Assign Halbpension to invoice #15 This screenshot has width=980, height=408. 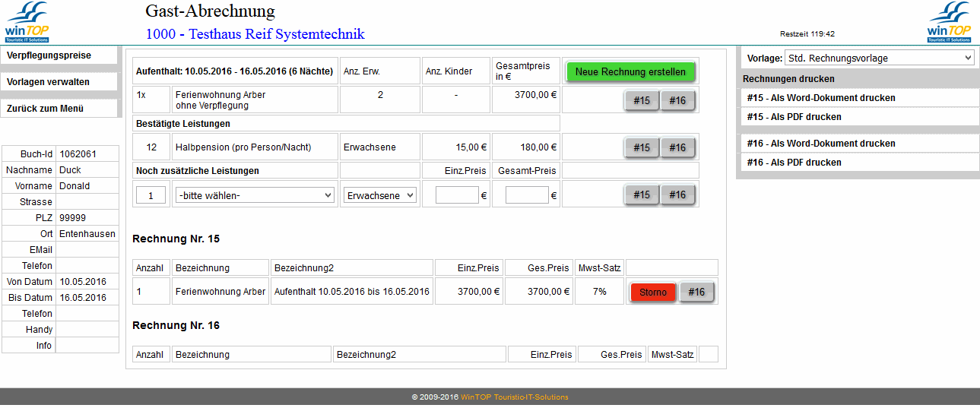(x=642, y=147)
